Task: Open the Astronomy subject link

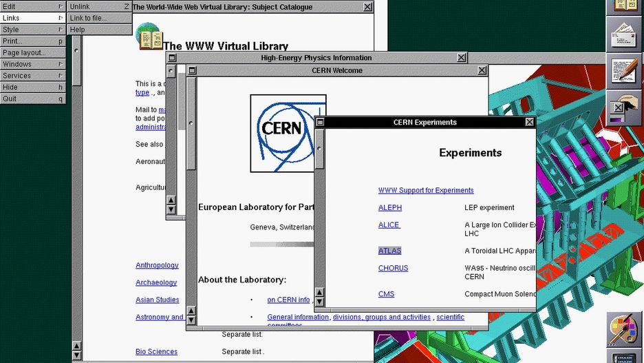Action: (x=160, y=317)
